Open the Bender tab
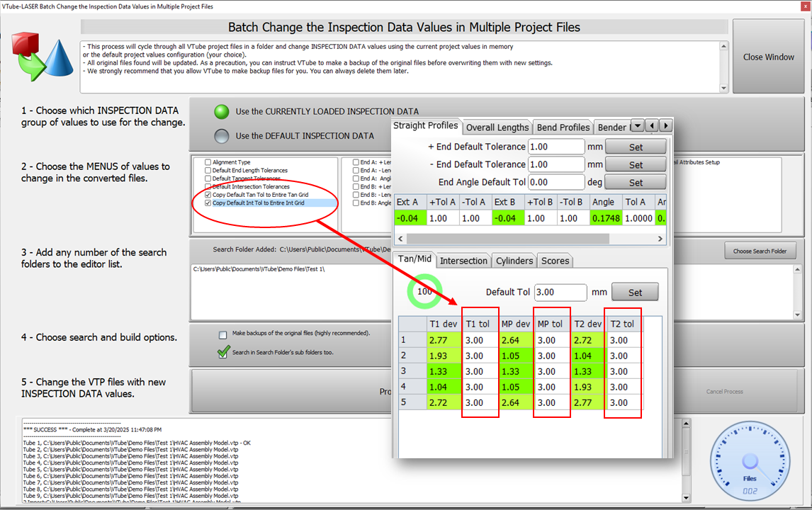 click(612, 127)
